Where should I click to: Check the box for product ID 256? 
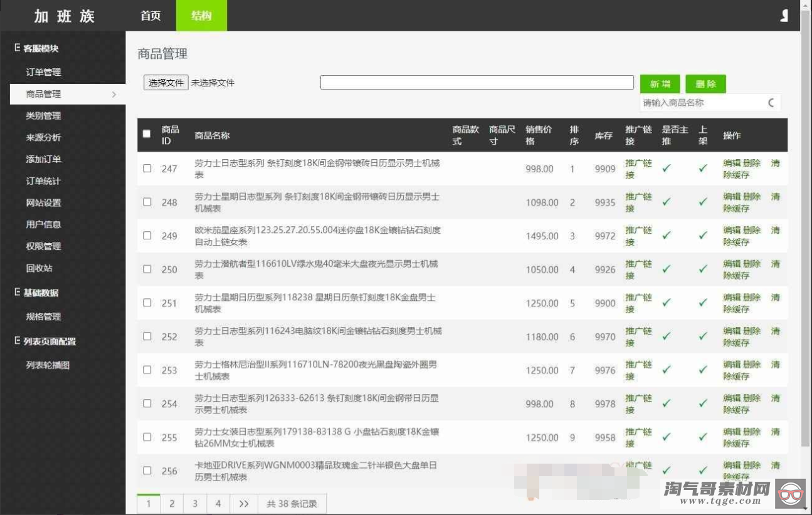coord(147,471)
